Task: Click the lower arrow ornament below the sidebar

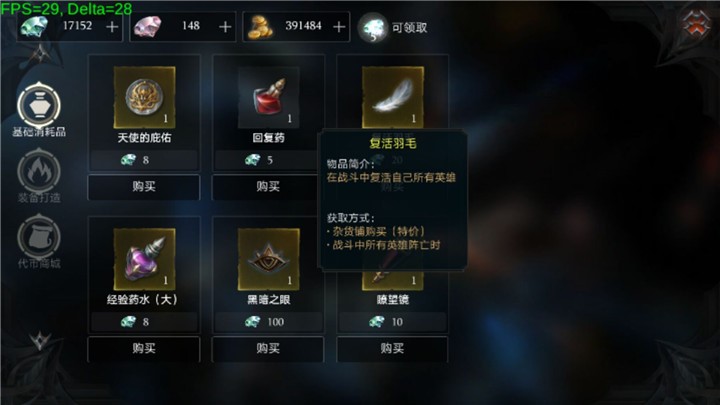Action: pos(40,341)
